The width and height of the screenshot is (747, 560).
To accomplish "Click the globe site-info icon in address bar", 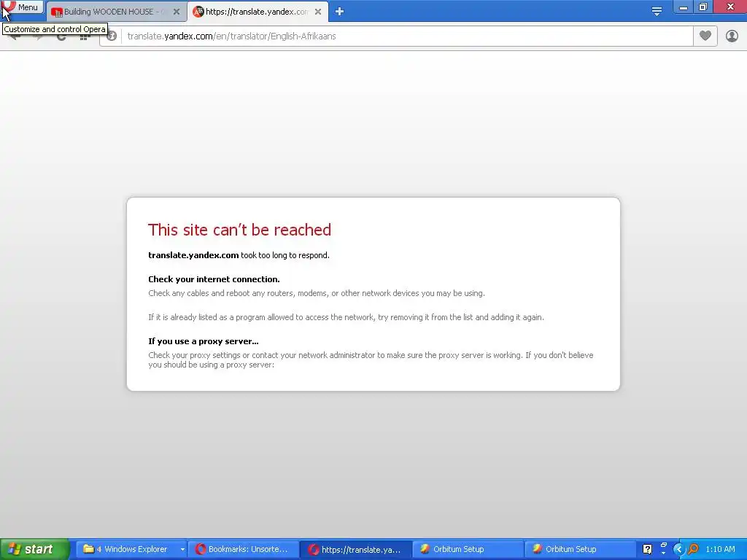I will pos(112,36).
